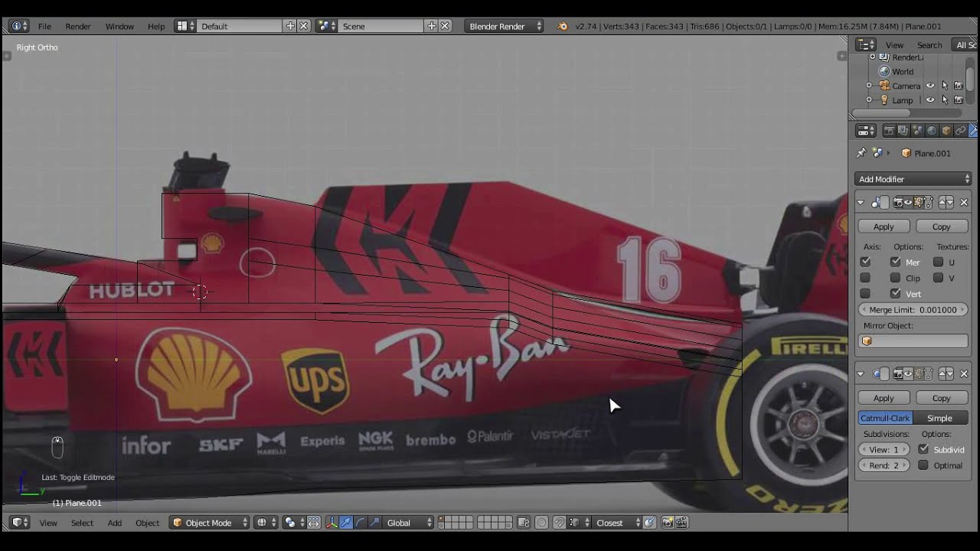Open the Global transform orientation dropdown
This screenshot has width=980, height=551.
408,523
